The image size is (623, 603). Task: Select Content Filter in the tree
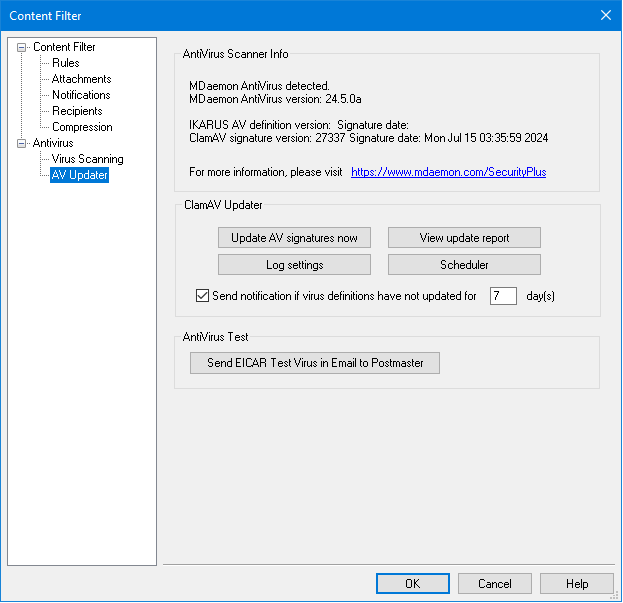[64, 47]
